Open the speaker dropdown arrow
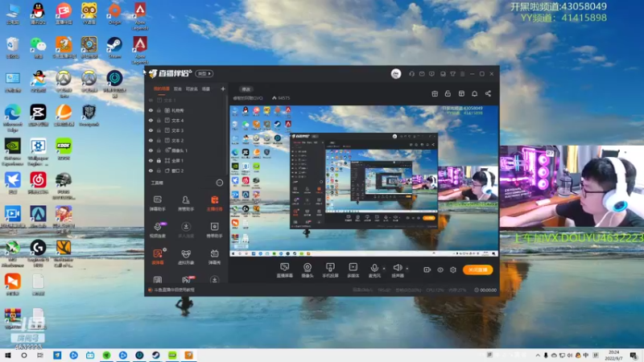The height and width of the screenshot is (362, 644). (x=407, y=269)
